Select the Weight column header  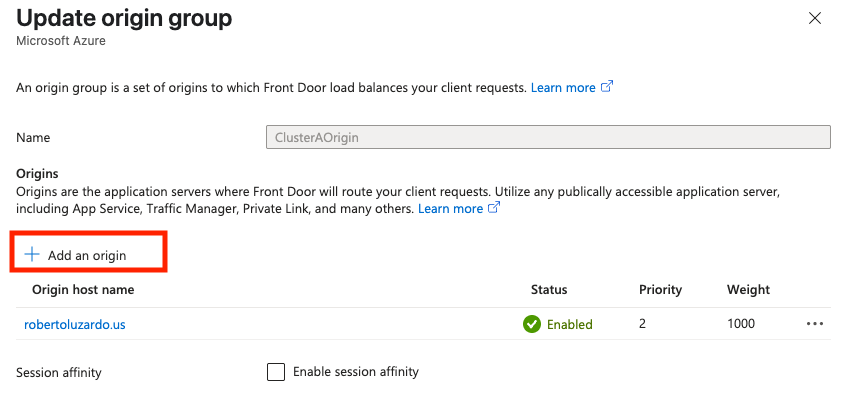748,290
